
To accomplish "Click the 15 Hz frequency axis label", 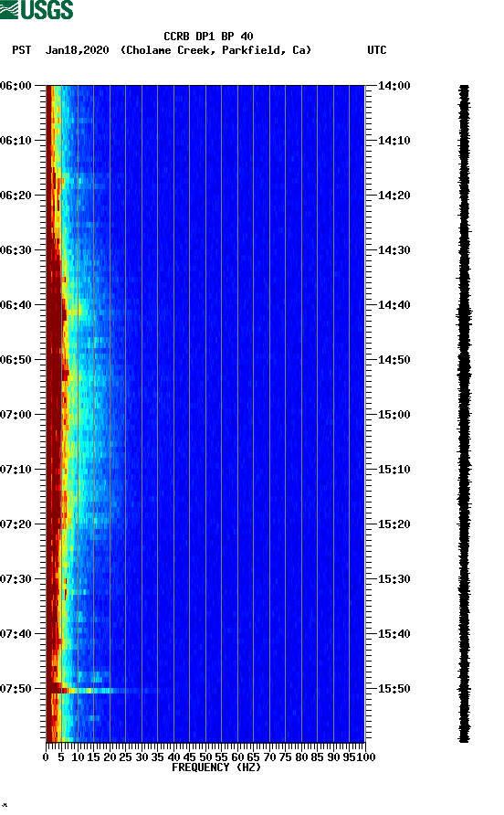I will click(93, 757).
